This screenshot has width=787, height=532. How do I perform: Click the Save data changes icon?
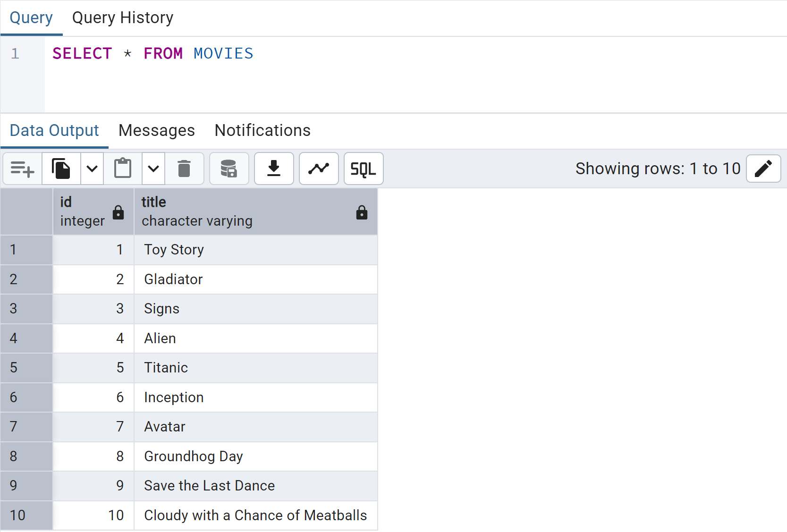tap(229, 169)
